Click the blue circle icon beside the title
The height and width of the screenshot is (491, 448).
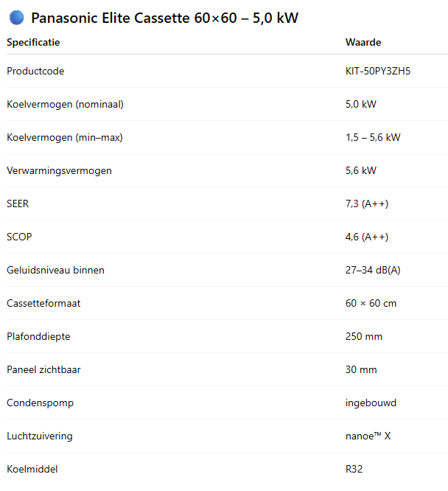(x=17, y=18)
